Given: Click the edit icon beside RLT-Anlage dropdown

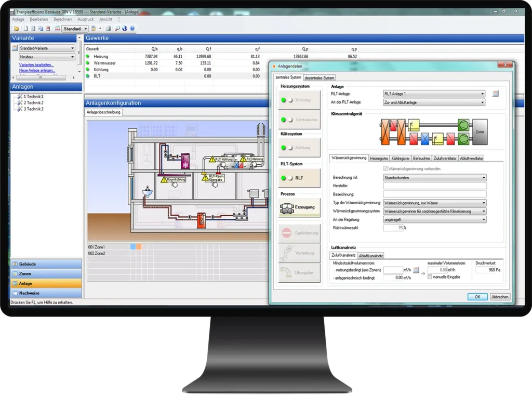Looking at the screenshot, I should point(495,94).
